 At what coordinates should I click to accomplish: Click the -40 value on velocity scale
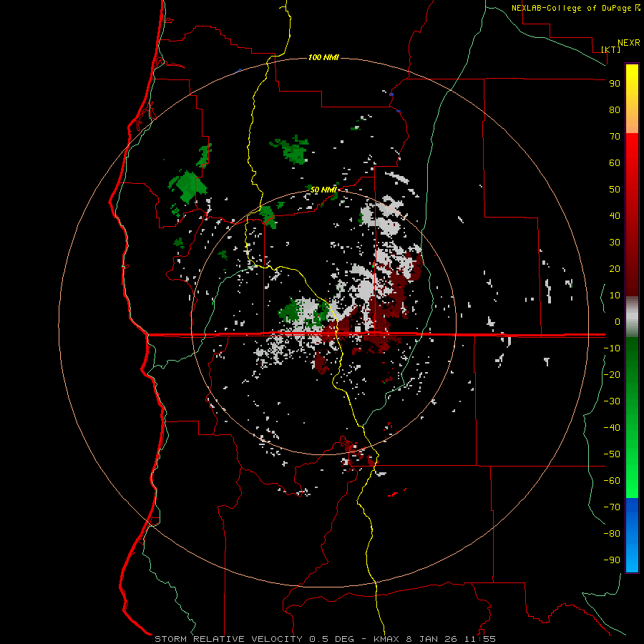(x=612, y=428)
